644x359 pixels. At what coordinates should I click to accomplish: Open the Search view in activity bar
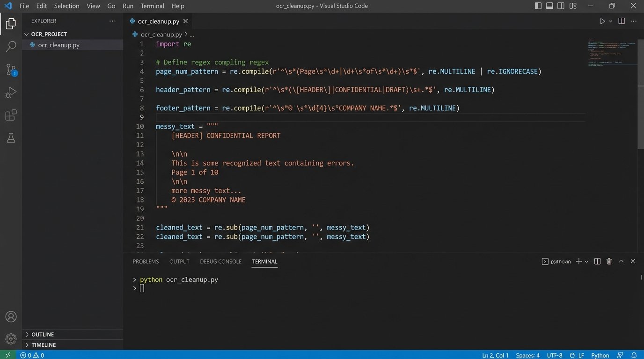[x=11, y=46]
